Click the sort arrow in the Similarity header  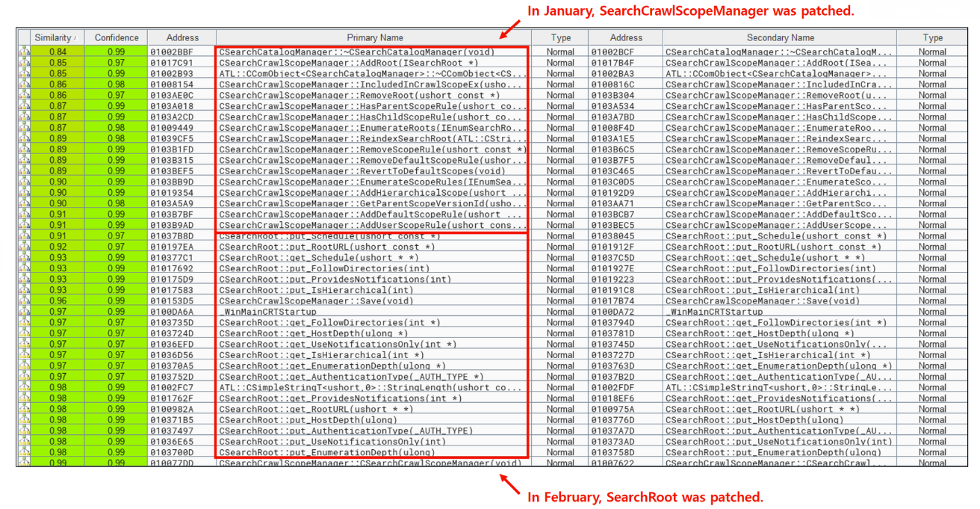coord(76,37)
